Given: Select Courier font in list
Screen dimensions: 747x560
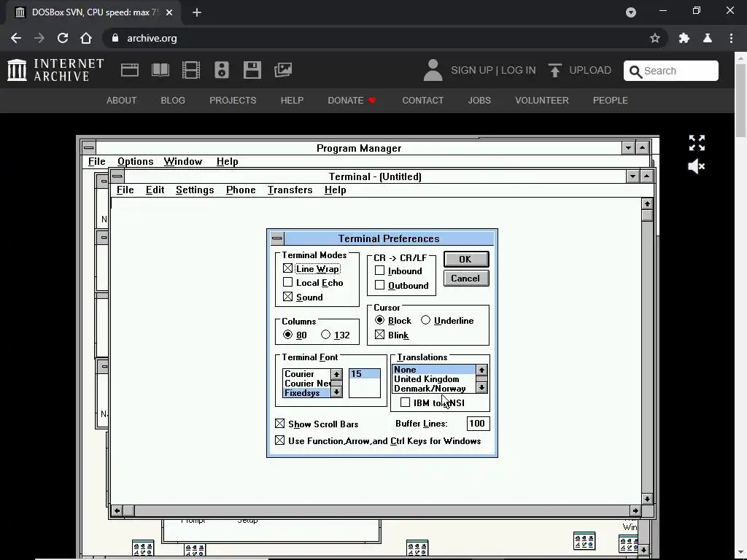Looking at the screenshot, I should tap(307, 374).
